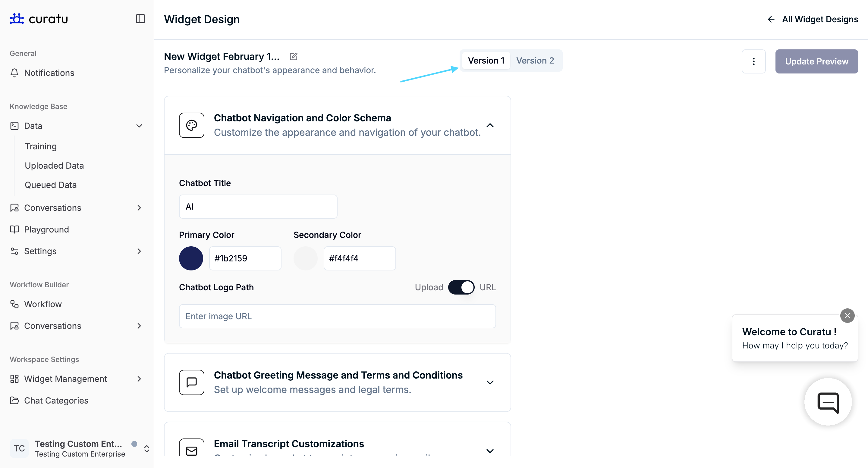Expand the Settings submenu
This screenshot has width=868, height=468.
tap(139, 251)
